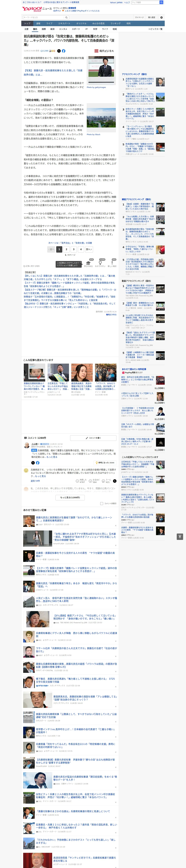
Task: Click next-page 「音声流出」と「告発文書」 link
Action: [70, 243]
